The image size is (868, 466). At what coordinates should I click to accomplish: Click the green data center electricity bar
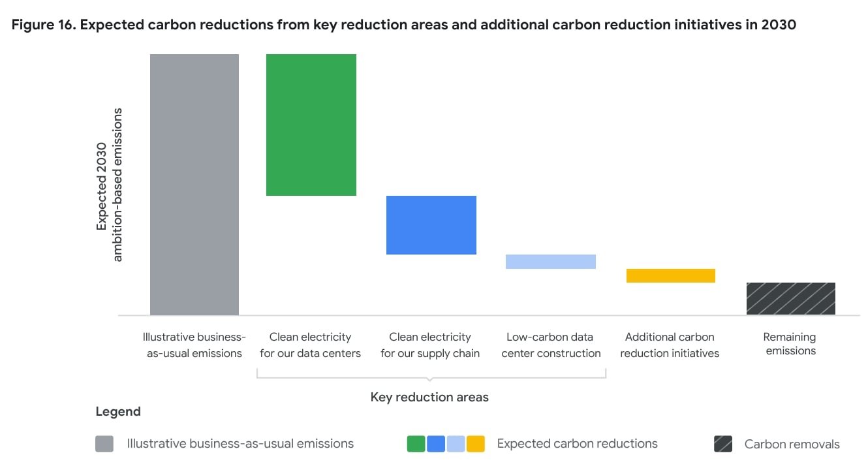311,124
